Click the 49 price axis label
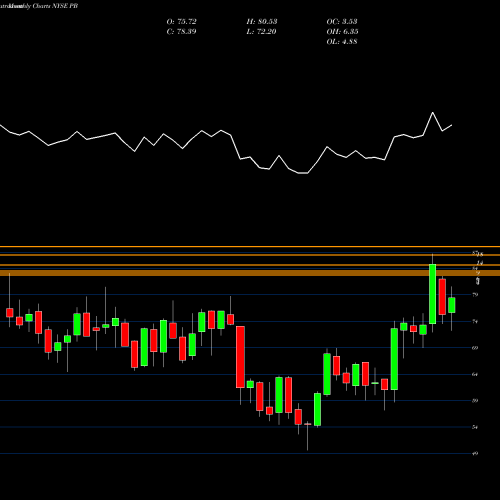Image resolution: width=500 pixels, height=500 pixels. pos(475,453)
